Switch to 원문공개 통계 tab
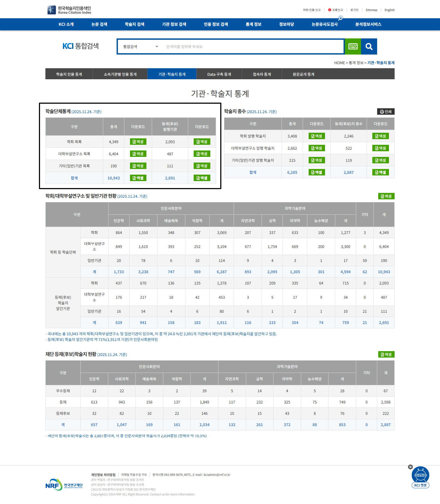The image size is (440, 504). tap(303, 74)
